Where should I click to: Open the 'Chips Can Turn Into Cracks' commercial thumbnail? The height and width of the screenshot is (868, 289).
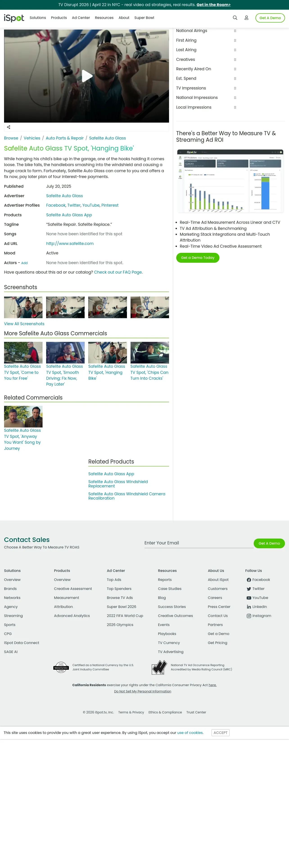coord(150,353)
